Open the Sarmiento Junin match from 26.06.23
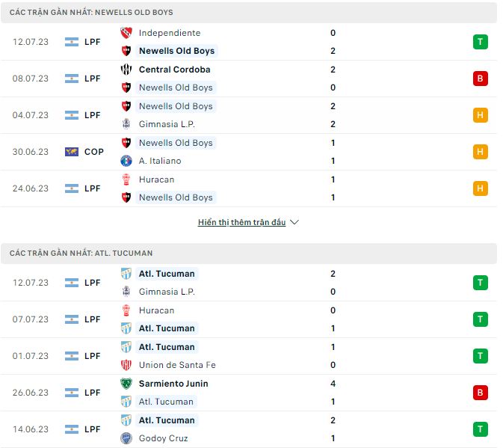Screen dimensions: 503x448 point(247,393)
